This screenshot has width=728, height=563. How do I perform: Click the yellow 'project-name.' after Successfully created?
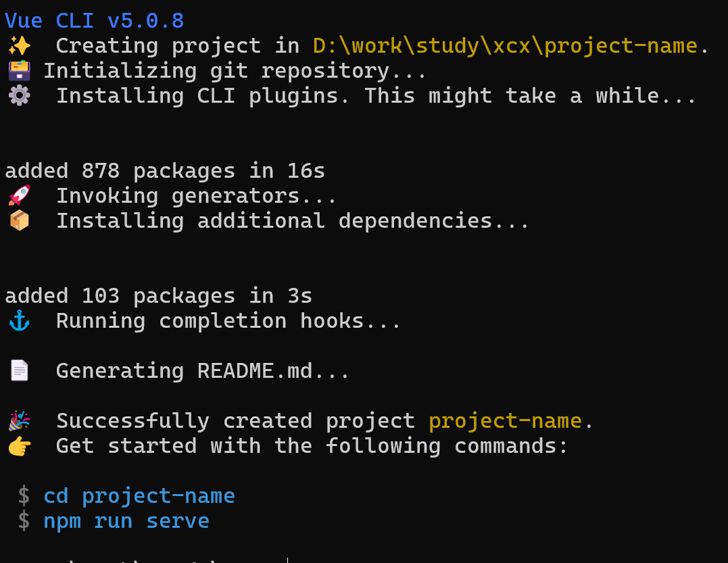[511, 421]
